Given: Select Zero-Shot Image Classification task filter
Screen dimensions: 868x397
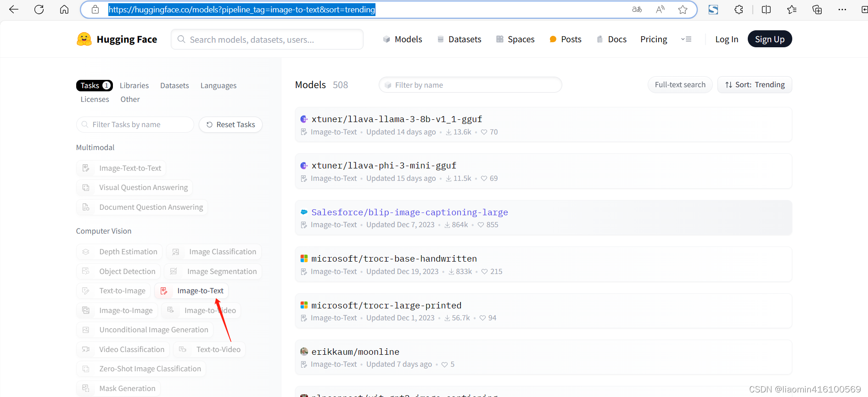Looking at the screenshot, I should click(141, 369).
